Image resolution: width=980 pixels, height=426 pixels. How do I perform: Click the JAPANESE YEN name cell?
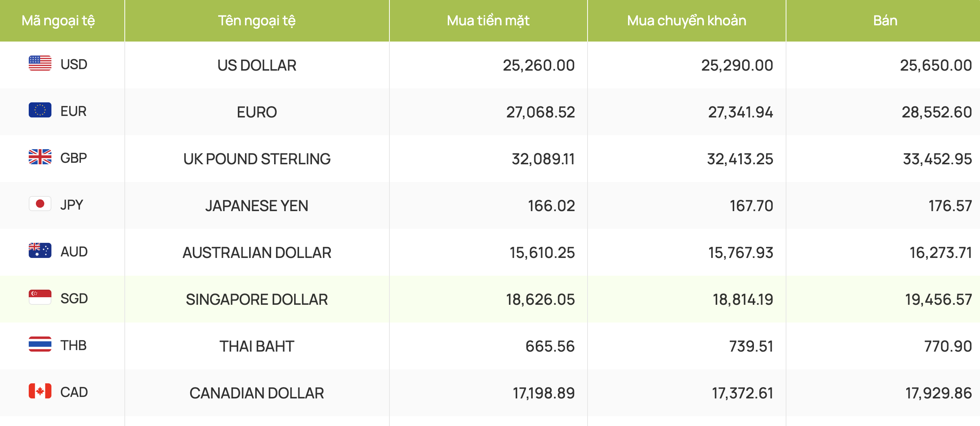[x=257, y=205]
